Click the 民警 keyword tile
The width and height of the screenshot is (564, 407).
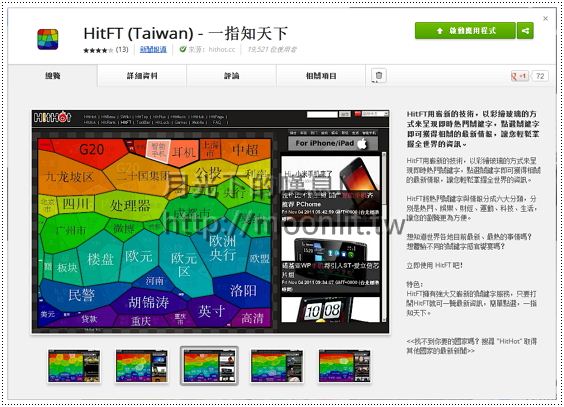pos(81,295)
